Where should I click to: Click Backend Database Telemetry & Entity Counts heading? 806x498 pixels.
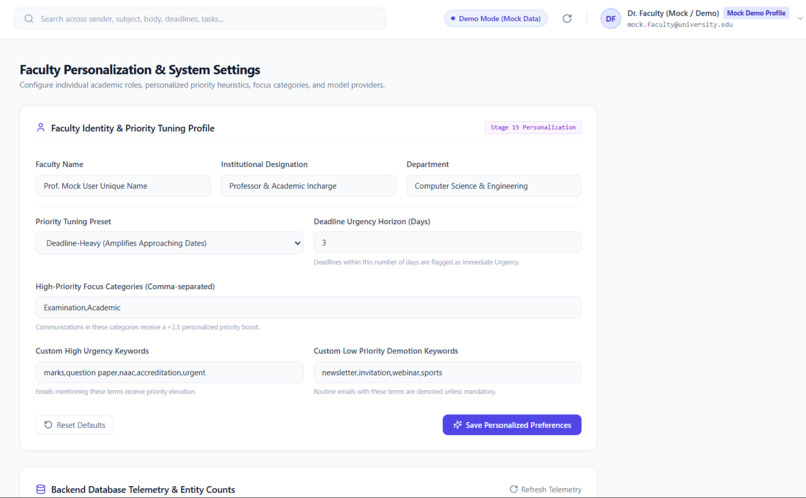click(143, 489)
